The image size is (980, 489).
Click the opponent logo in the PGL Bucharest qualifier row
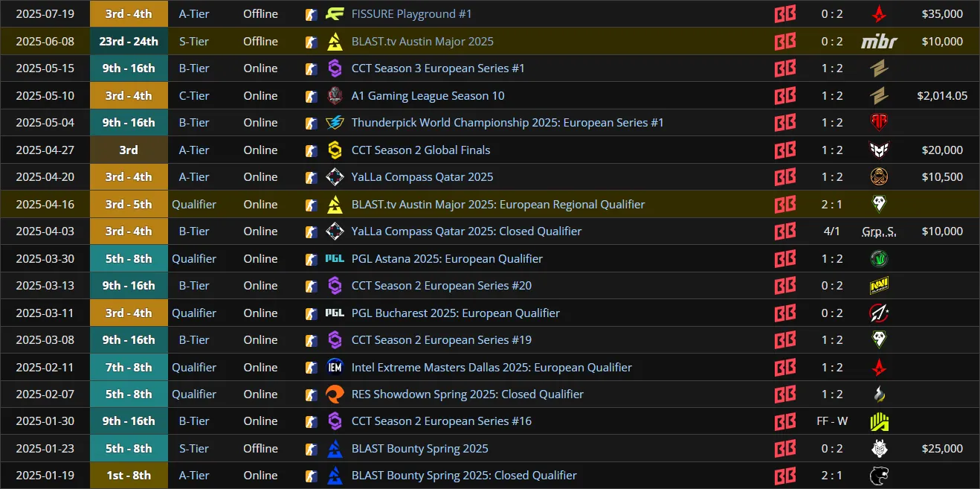coord(879,313)
